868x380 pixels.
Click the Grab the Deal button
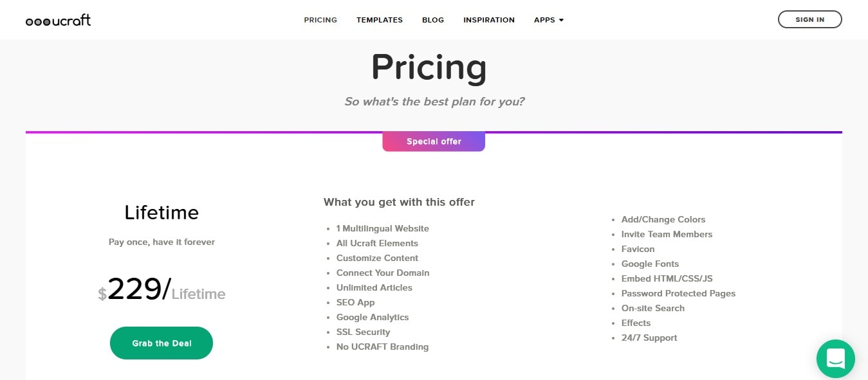tap(162, 343)
